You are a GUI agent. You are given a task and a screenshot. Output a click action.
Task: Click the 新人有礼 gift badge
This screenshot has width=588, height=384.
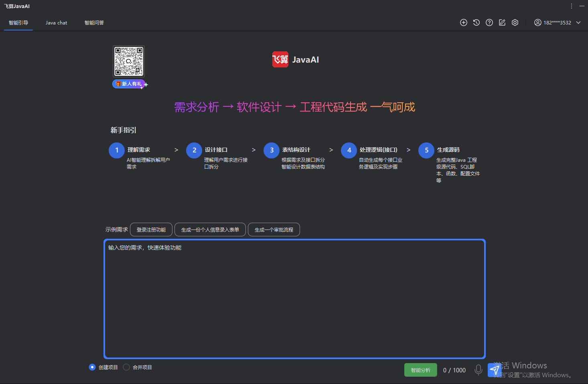pyautogui.click(x=129, y=84)
